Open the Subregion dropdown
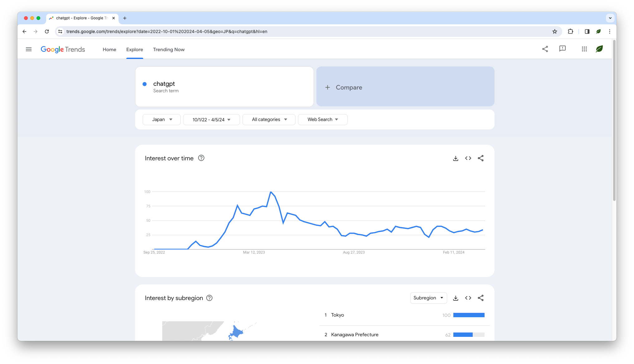The image size is (634, 364). pyautogui.click(x=428, y=298)
